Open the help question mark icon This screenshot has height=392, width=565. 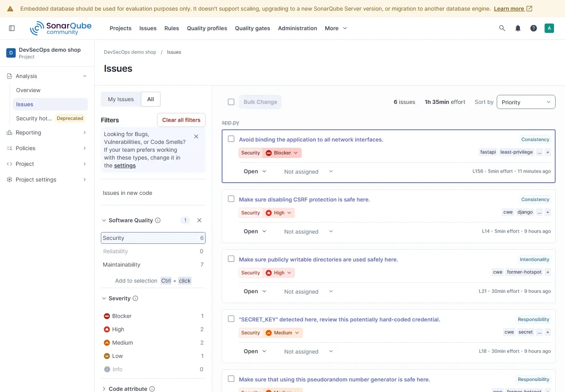pos(534,28)
